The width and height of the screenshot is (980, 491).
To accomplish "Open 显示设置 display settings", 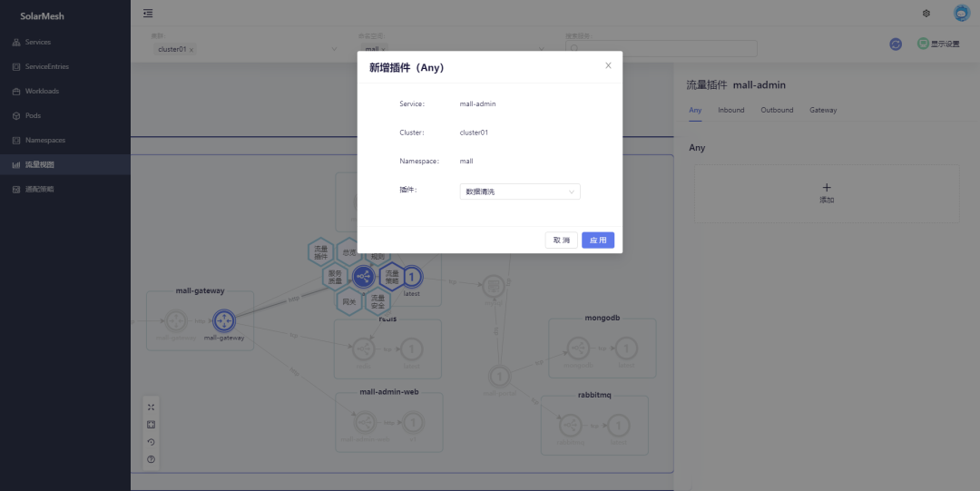I will (x=938, y=44).
